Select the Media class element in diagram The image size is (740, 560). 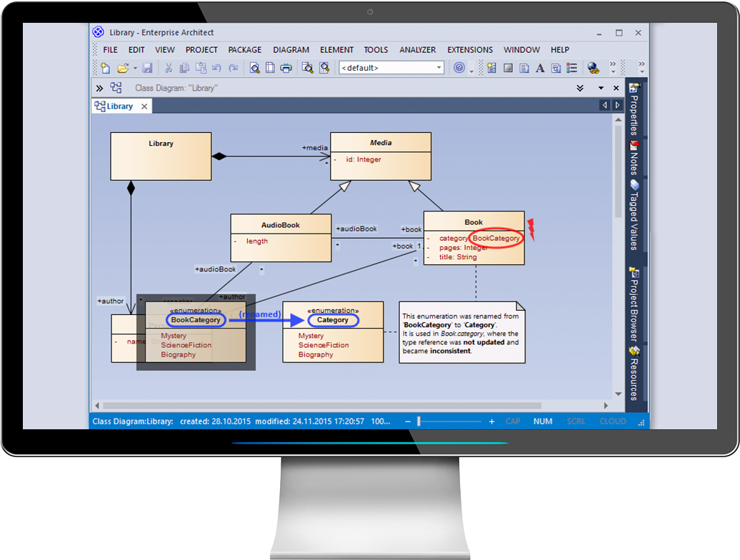(x=381, y=156)
